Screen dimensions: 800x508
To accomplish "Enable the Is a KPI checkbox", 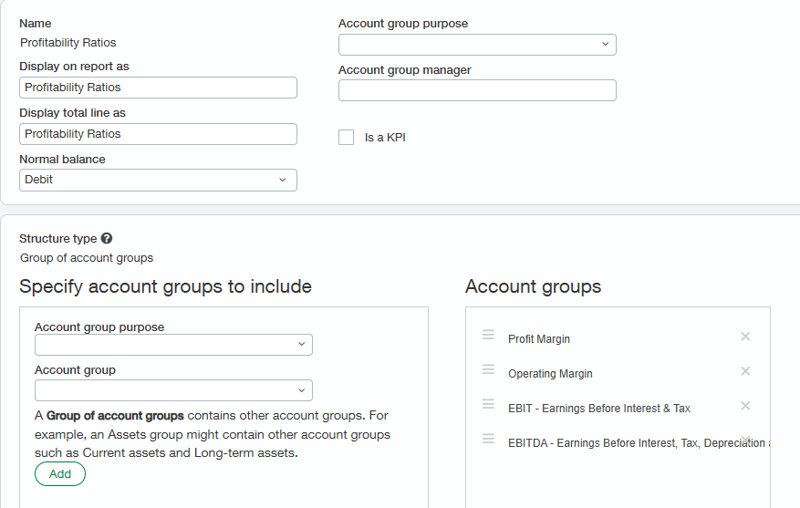I will coord(346,137).
